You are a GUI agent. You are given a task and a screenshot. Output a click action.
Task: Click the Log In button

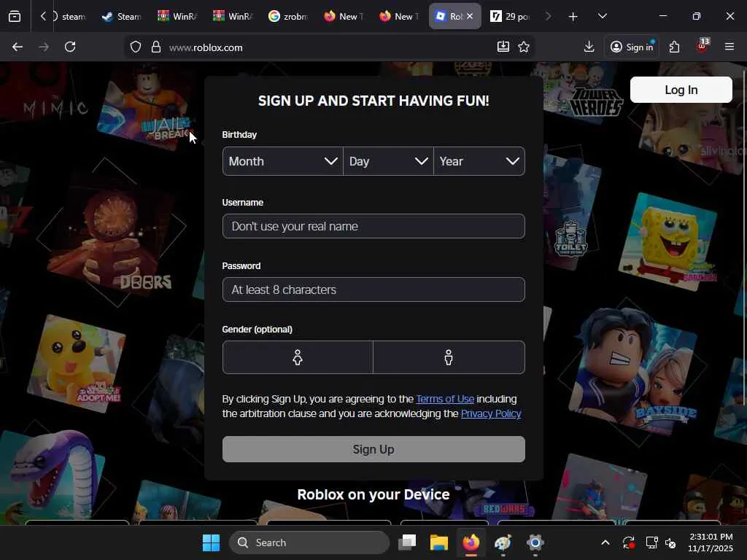tap(681, 90)
